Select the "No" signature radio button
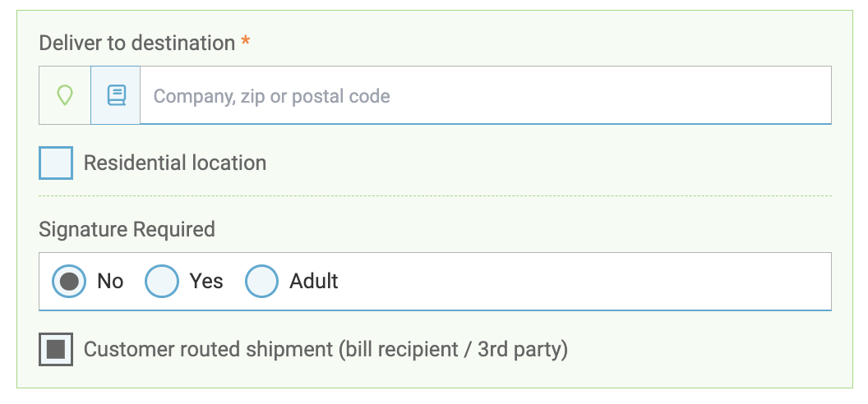This screenshot has width=868, height=404. 69,282
